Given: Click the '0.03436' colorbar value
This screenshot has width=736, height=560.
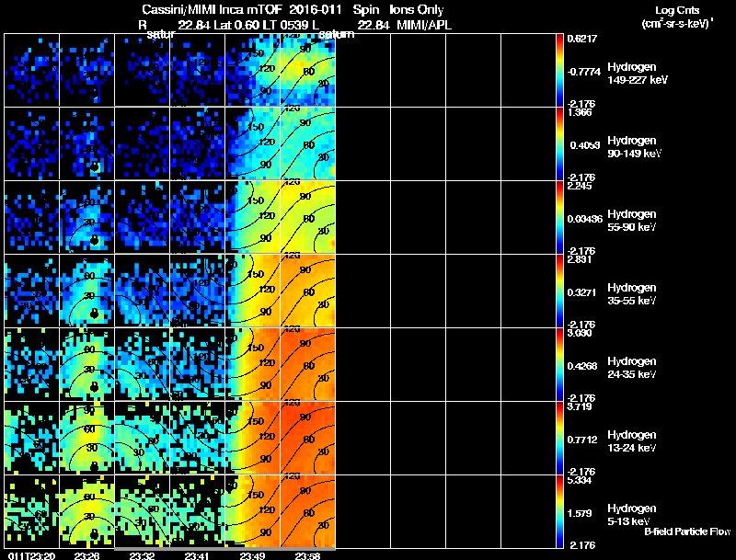Looking at the screenshot, I should click(x=585, y=219).
